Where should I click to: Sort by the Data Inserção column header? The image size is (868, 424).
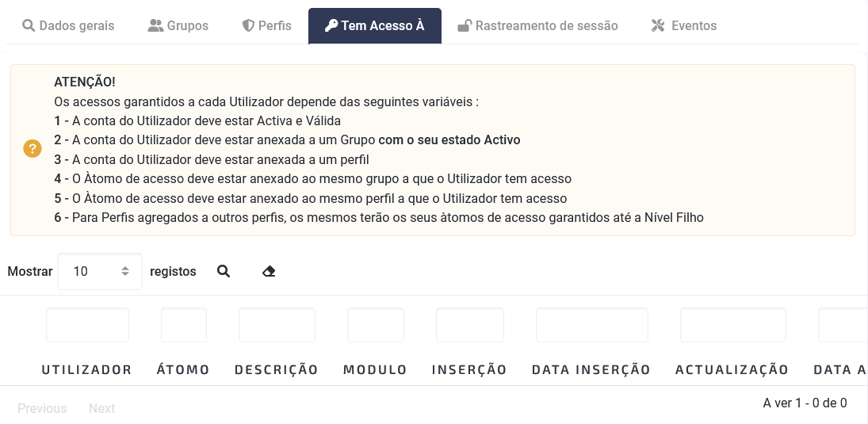(591, 370)
